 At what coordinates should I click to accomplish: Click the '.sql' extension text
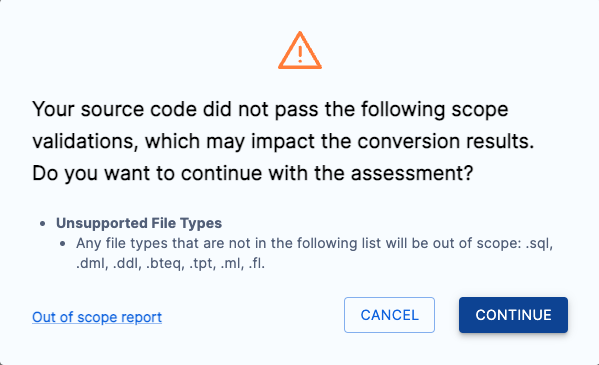pos(539,243)
